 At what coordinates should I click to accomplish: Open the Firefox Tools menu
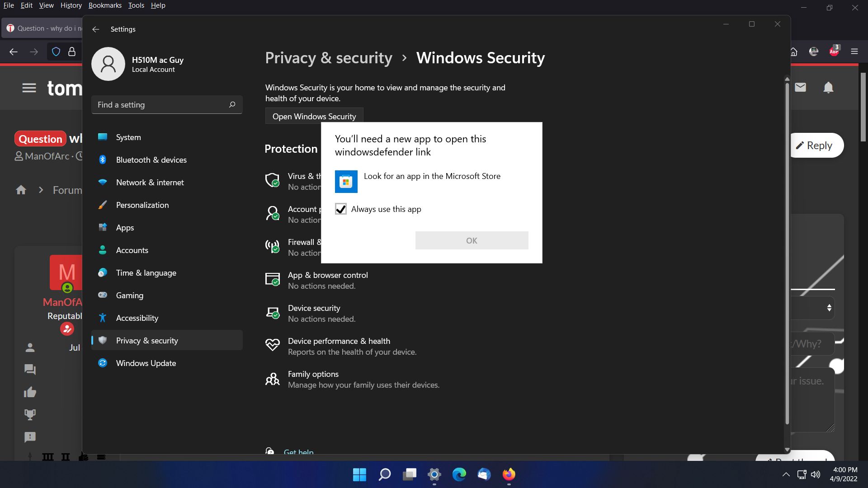point(136,5)
